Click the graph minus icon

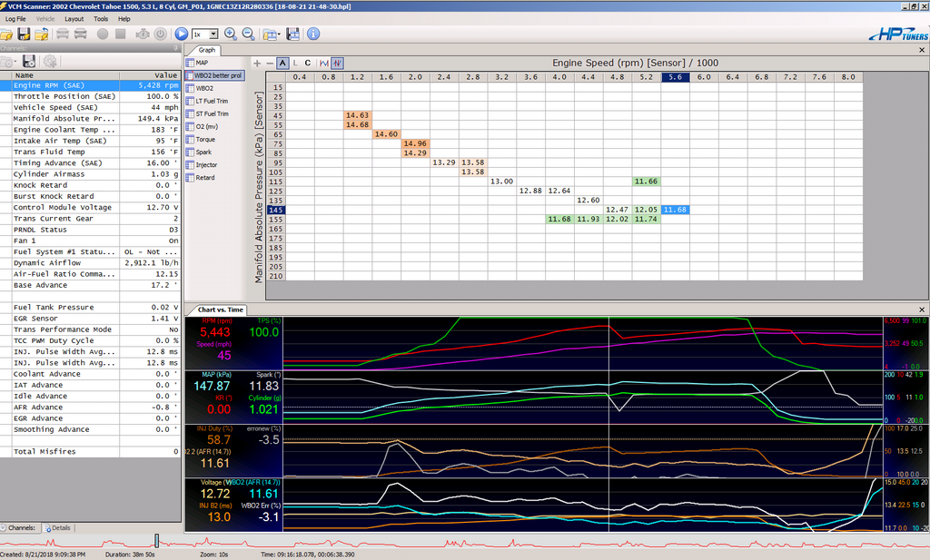pos(270,63)
